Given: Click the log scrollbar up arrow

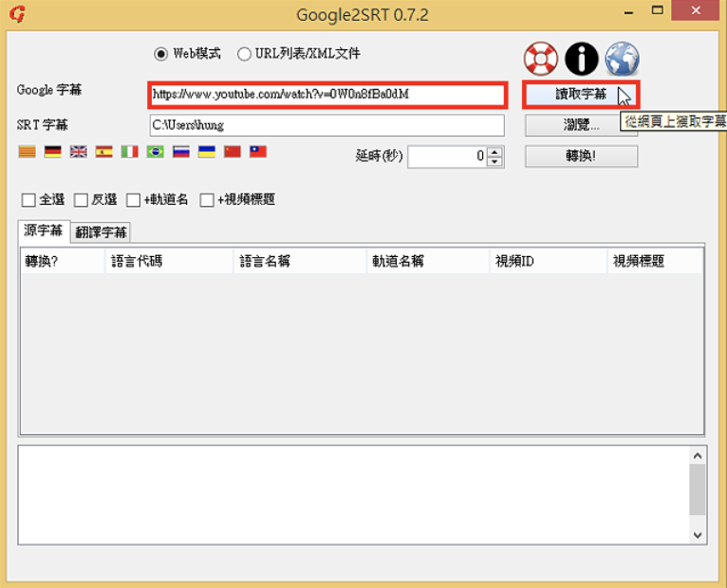Looking at the screenshot, I should (x=698, y=456).
